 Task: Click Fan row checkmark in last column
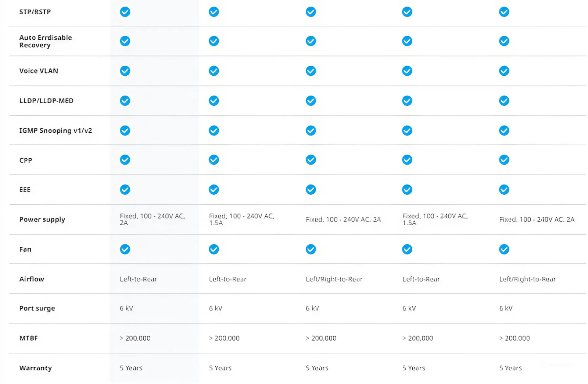click(504, 249)
